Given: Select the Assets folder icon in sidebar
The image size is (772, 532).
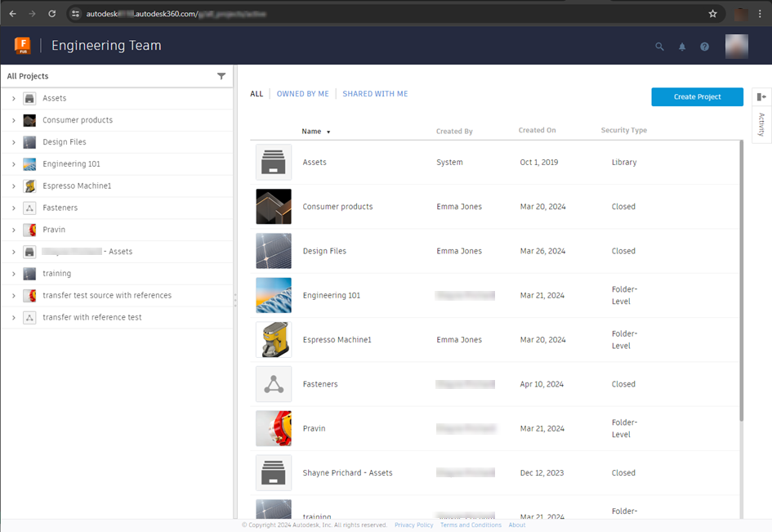Looking at the screenshot, I should 29,97.
